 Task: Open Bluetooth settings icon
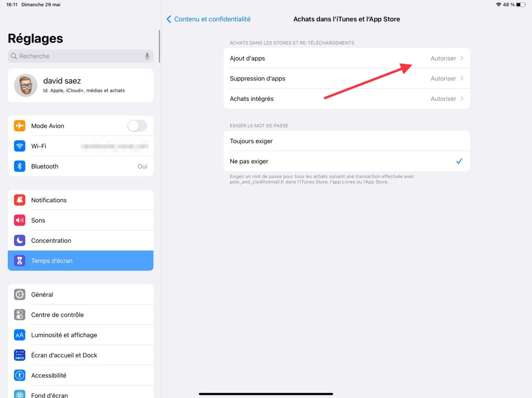click(x=20, y=167)
